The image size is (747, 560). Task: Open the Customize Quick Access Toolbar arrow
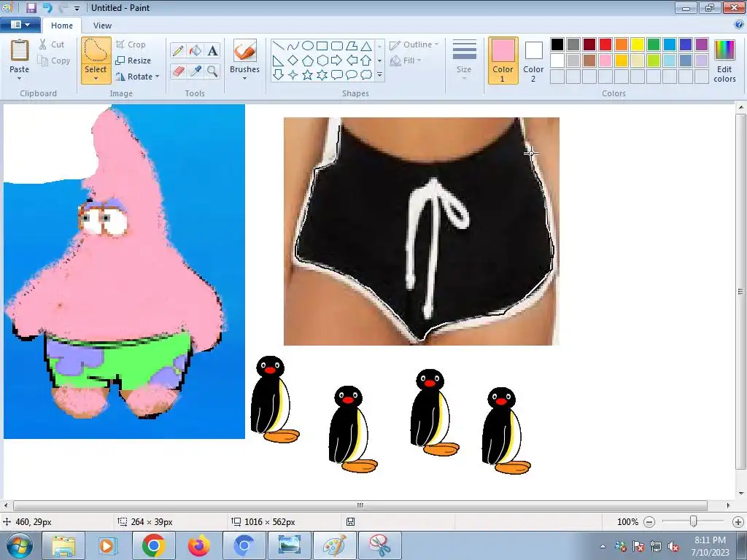pos(77,8)
